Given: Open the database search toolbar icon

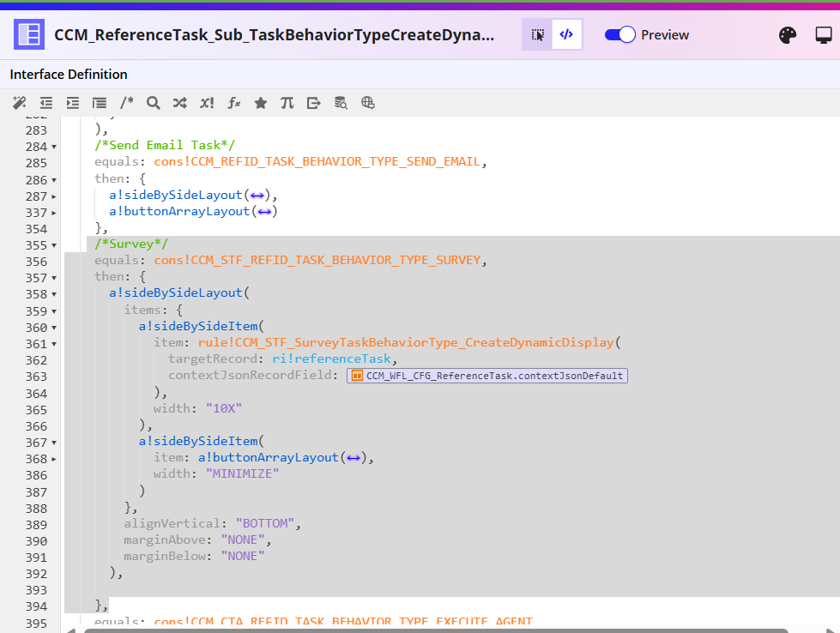Looking at the screenshot, I should point(341,103).
